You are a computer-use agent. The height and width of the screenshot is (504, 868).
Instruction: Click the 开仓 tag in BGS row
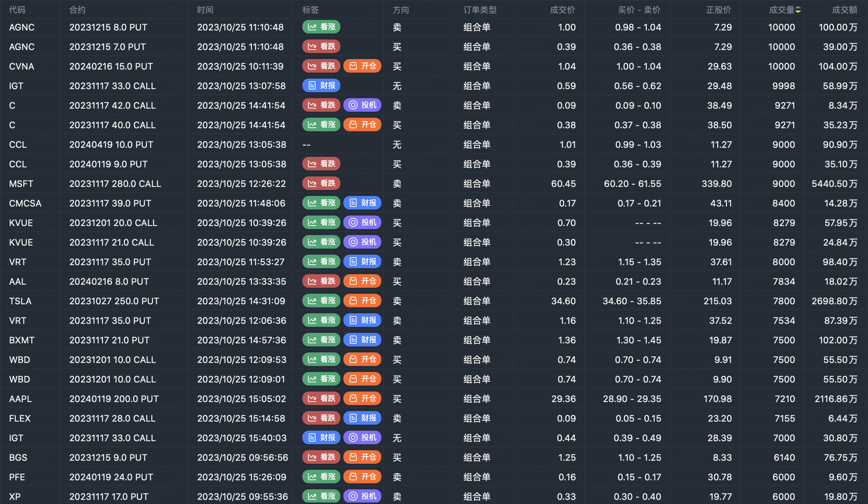tap(362, 457)
